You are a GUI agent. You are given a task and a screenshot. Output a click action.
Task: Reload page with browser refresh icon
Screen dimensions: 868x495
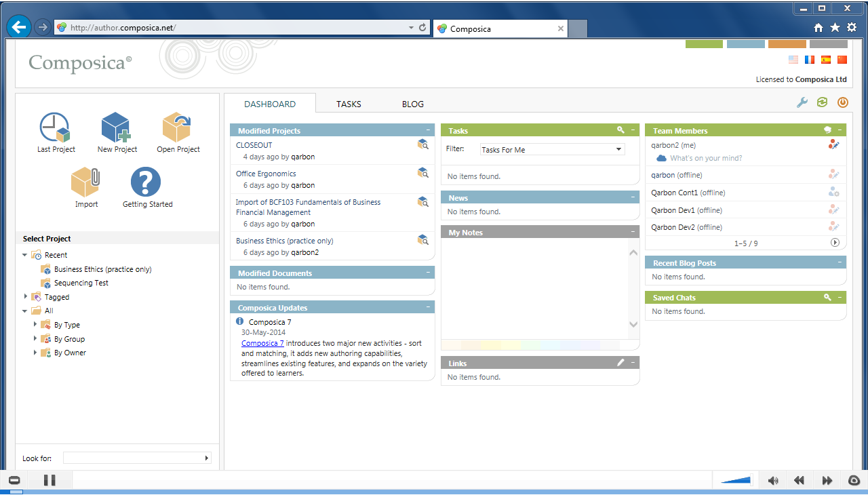tap(422, 28)
